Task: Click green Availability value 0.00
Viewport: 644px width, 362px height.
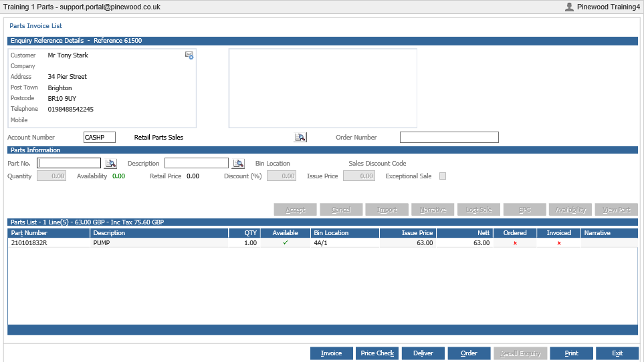Action: click(x=118, y=176)
